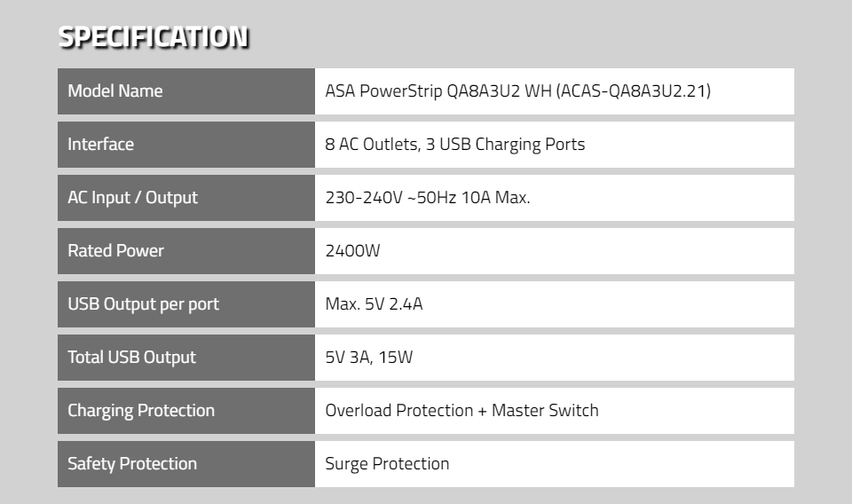Click Overload Protection + Master Switch text
The height and width of the screenshot is (504, 852).
(461, 410)
